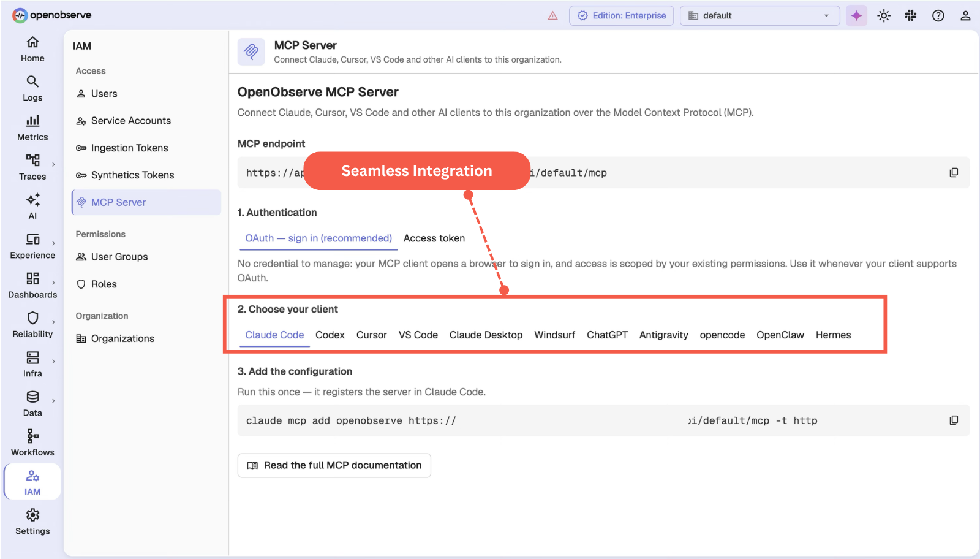Open the AI section in sidebar
Screen dimensions: 980x559
coord(32,207)
